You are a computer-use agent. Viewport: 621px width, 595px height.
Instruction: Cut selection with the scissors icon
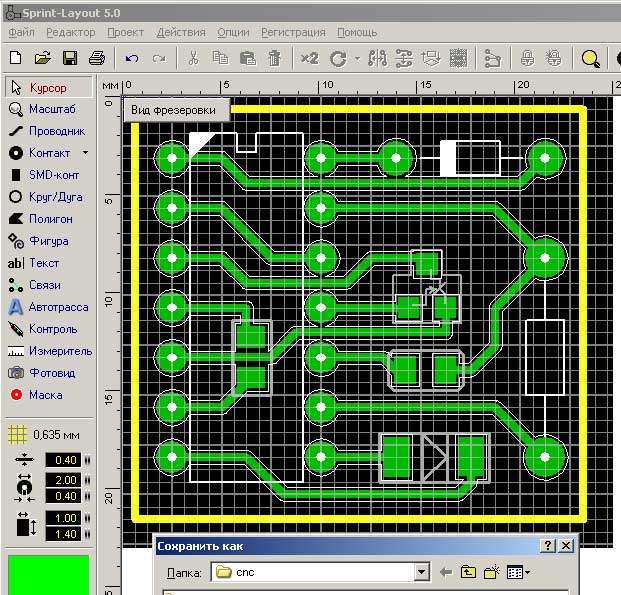pos(193,58)
